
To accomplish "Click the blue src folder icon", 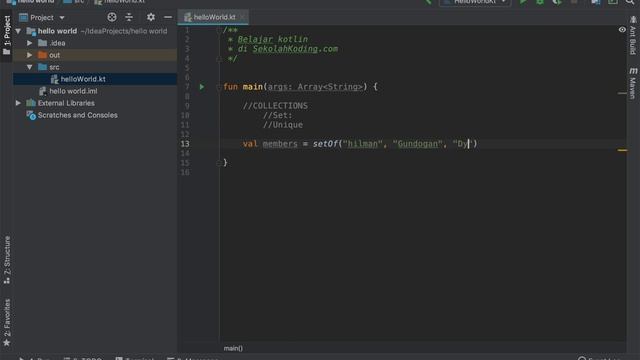I will point(42,67).
